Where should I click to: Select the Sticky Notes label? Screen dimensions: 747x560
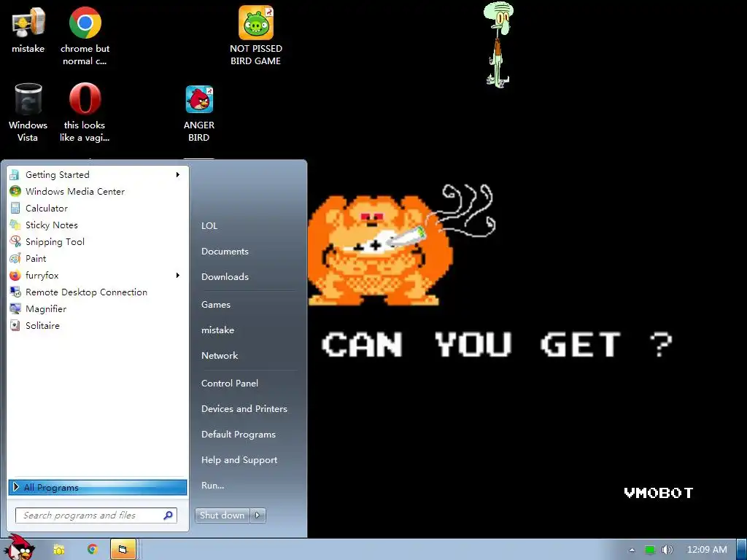coord(52,225)
